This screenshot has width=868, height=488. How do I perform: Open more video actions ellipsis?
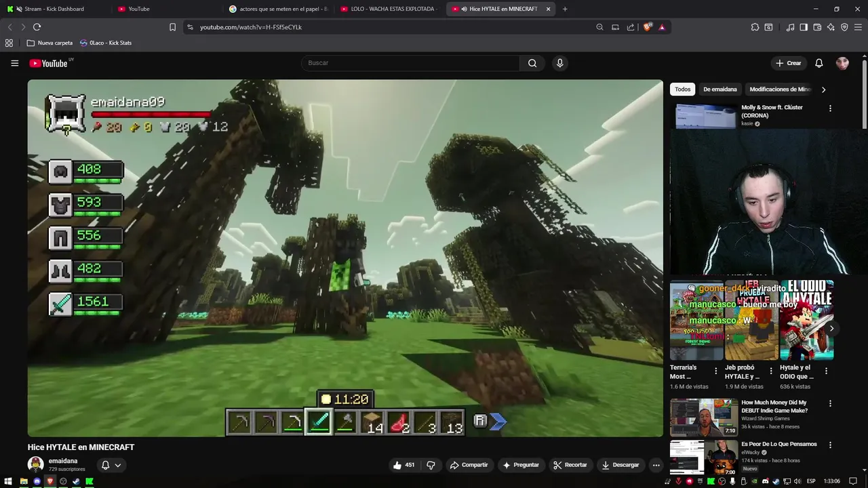tap(656, 465)
